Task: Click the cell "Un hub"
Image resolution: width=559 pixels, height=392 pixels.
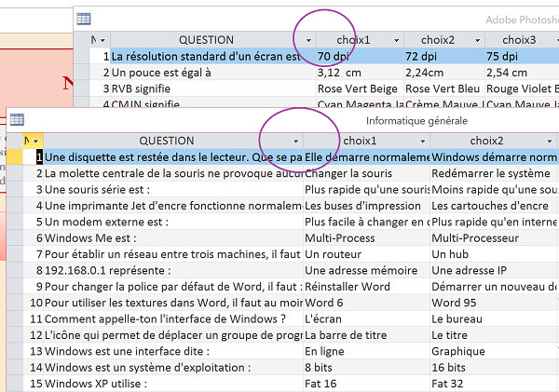Action: (x=495, y=254)
